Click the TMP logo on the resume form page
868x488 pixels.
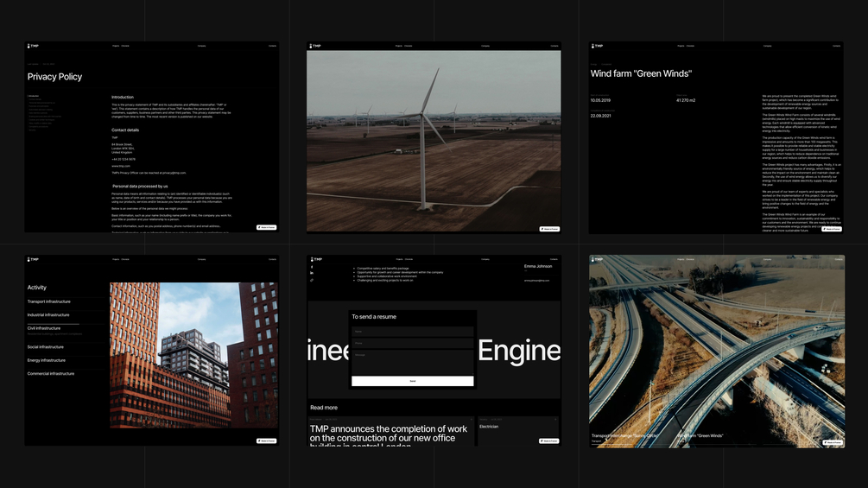point(316,259)
